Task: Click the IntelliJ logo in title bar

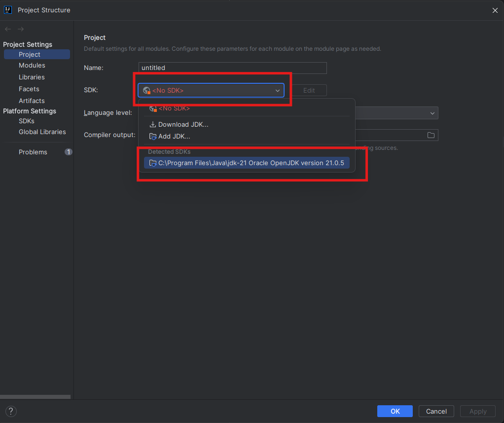Action: coord(8,10)
